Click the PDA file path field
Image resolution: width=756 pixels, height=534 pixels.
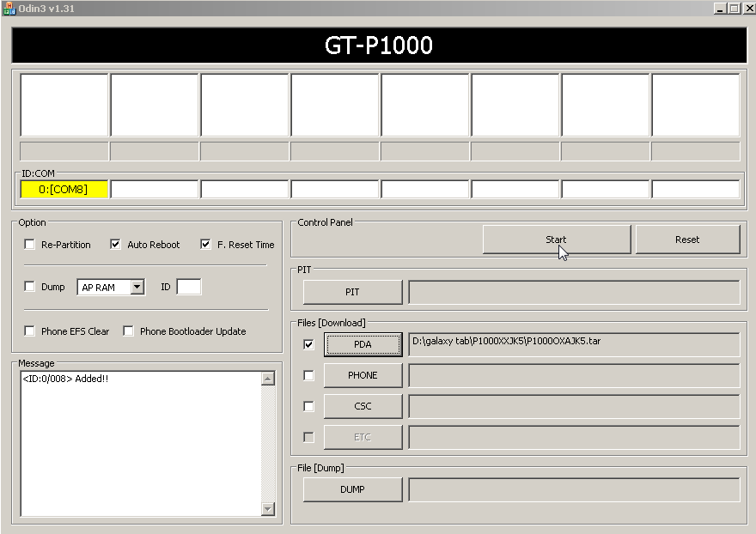coord(574,344)
